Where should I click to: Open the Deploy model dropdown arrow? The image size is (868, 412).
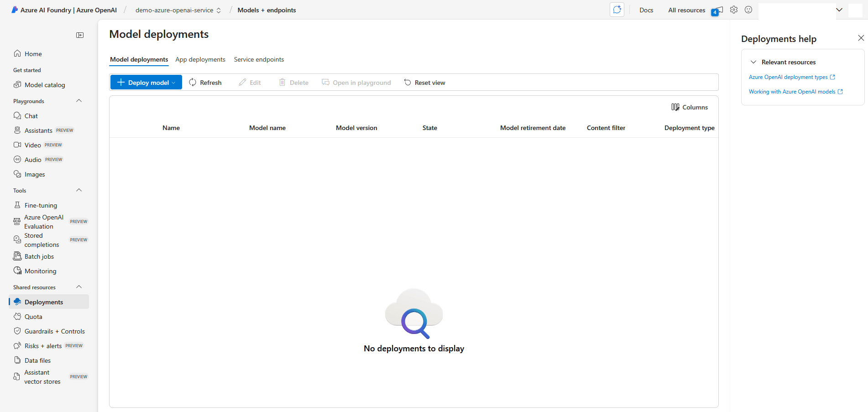(x=173, y=82)
